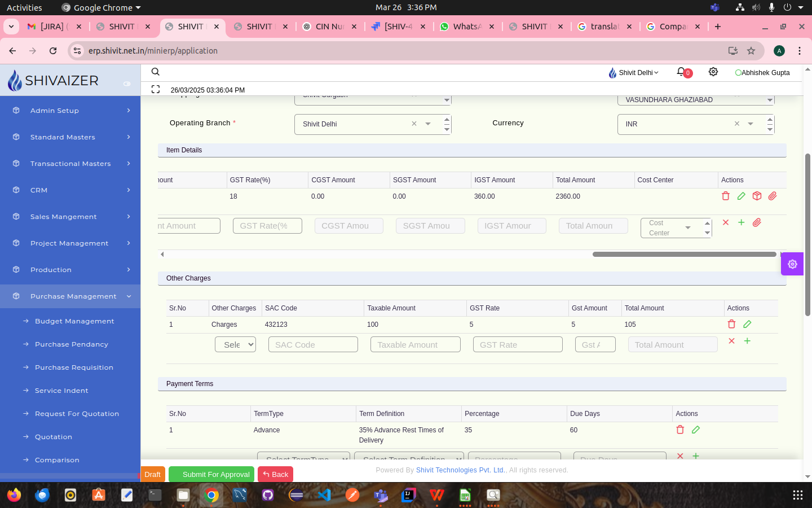Image resolution: width=812 pixels, height=508 pixels.
Task: Toggle the sidebar collapse switch
Action: (x=127, y=84)
